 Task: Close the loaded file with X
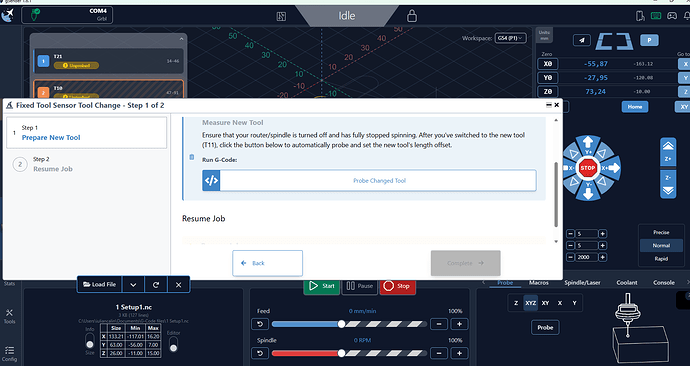point(178,285)
